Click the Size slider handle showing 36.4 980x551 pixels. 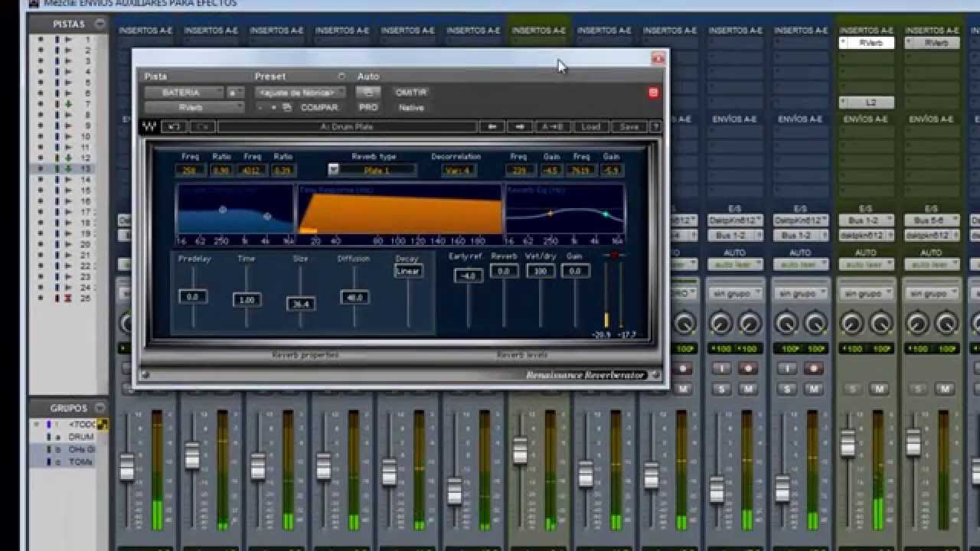point(301,304)
